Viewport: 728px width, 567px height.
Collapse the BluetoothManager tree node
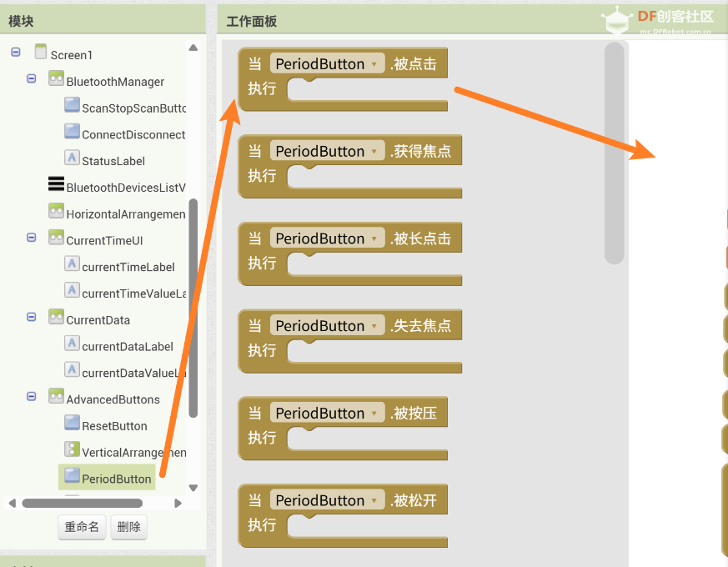pos(32,78)
